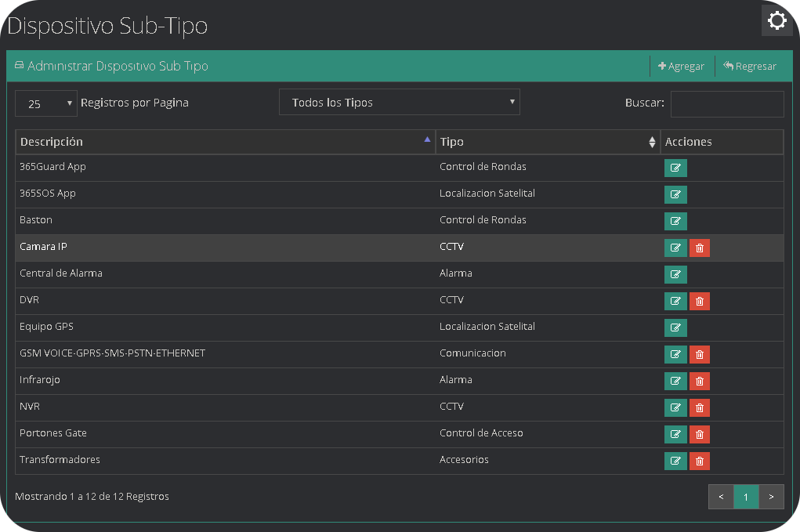Select page 1 in pagination
The height and width of the screenshot is (532, 800).
tap(746, 497)
